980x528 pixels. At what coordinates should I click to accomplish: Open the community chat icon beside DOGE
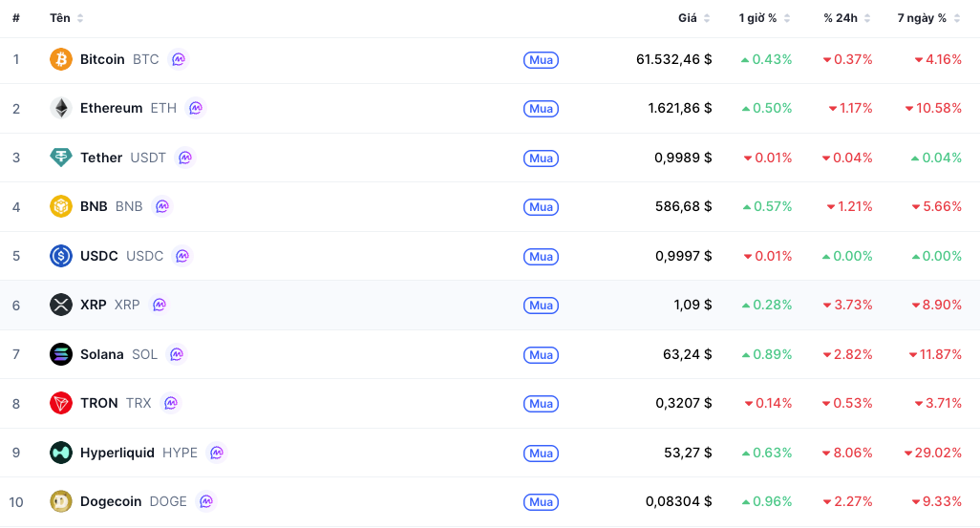click(205, 501)
